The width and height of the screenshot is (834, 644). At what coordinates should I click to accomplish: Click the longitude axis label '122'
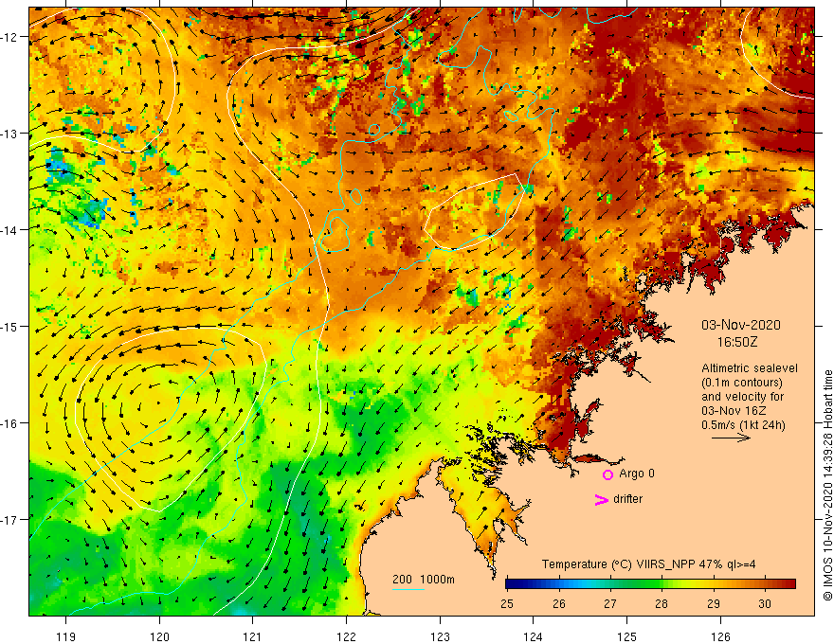[346, 636]
